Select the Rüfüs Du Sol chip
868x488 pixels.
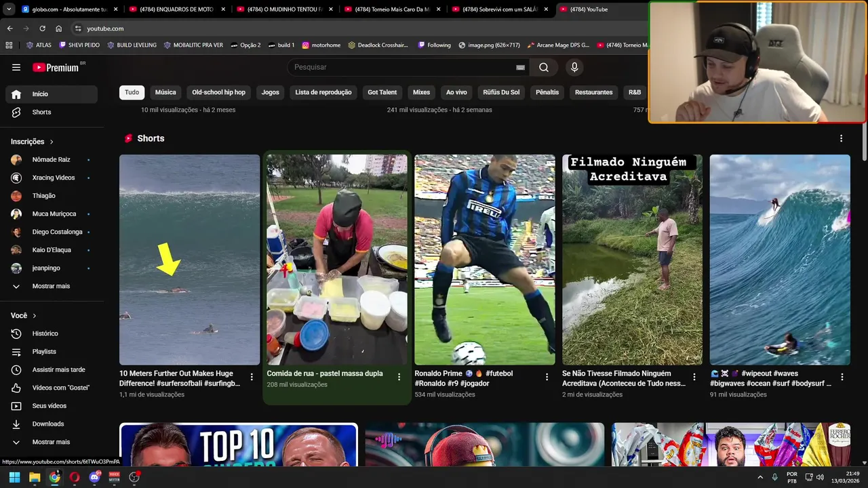click(501, 92)
